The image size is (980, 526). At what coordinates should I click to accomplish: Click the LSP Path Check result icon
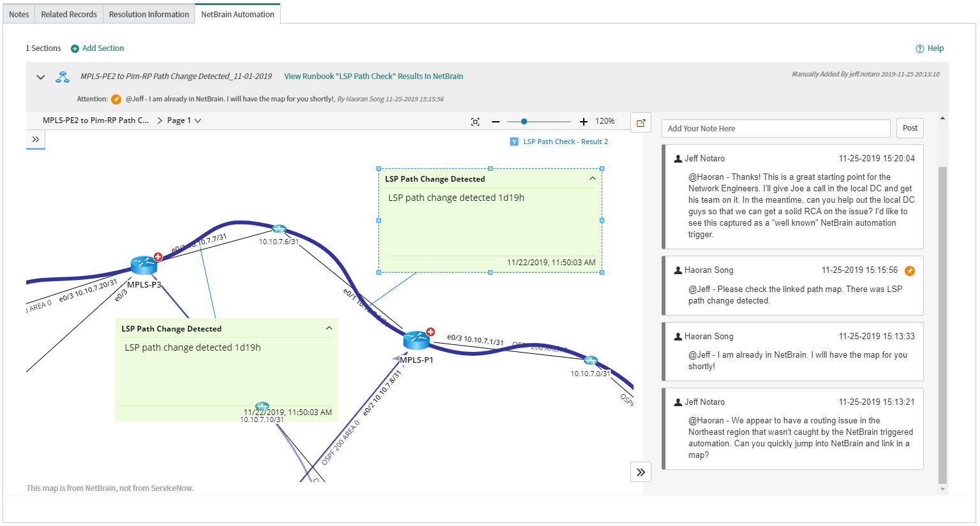514,142
